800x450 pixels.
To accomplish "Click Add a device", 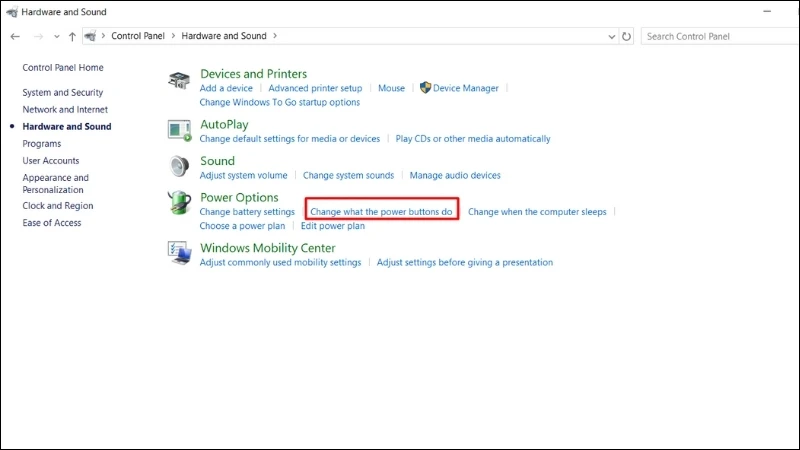I will [x=226, y=88].
